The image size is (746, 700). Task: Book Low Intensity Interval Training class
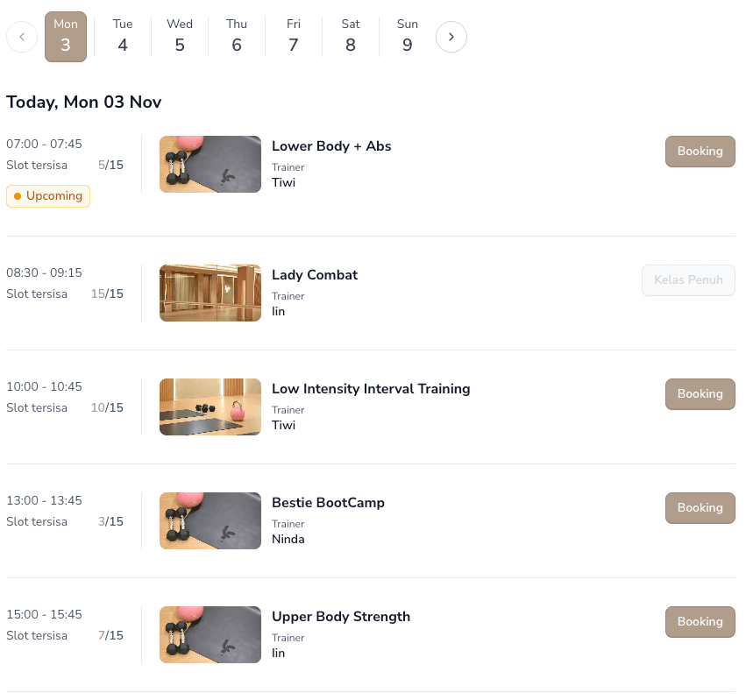click(x=700, y=394)
